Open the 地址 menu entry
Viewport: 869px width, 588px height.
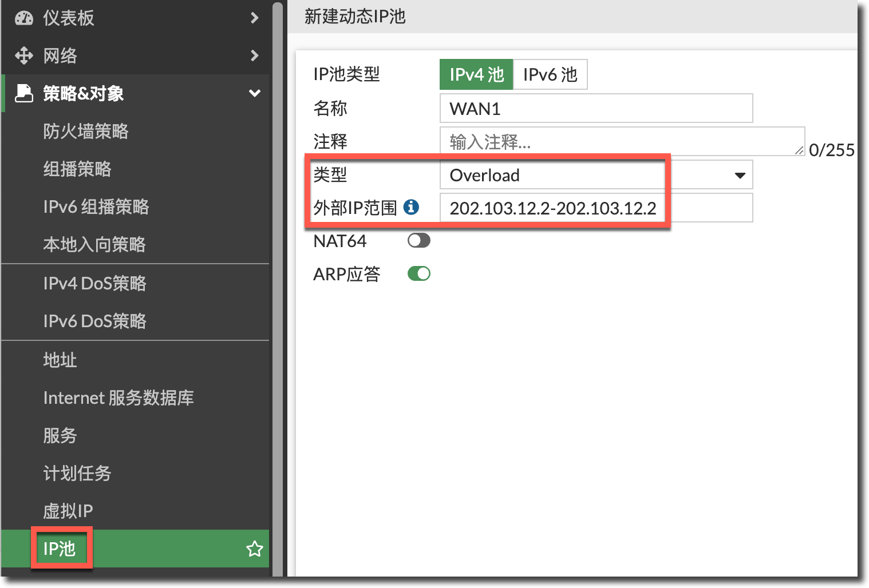coord(60,360)
